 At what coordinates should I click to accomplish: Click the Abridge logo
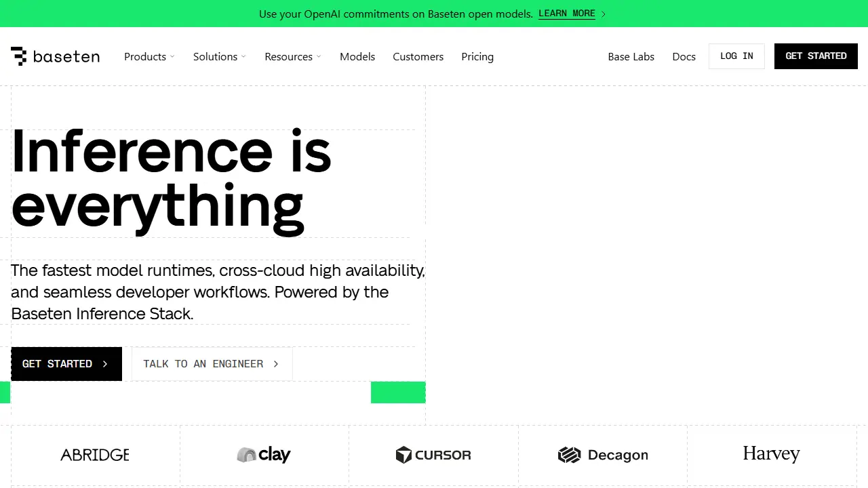click(x=95, y=455)
